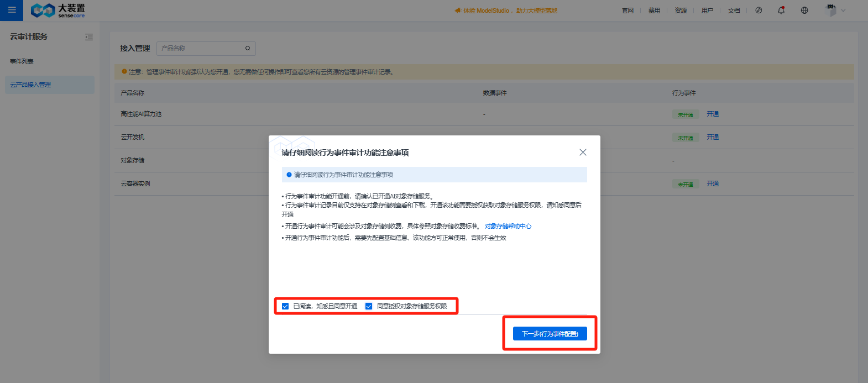Click 未开通 badge for 云容器实例
868x383 pixels.
pyautogui.click(x=686, y=184)
